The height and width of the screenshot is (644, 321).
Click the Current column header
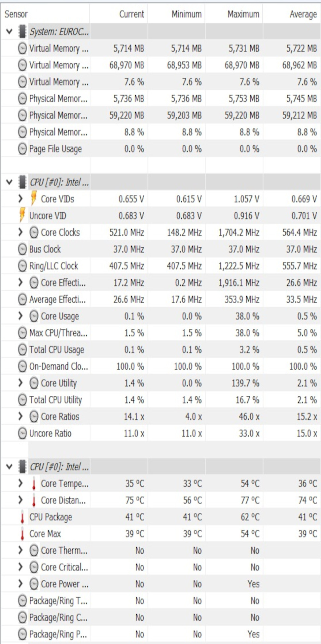(131, 14)
